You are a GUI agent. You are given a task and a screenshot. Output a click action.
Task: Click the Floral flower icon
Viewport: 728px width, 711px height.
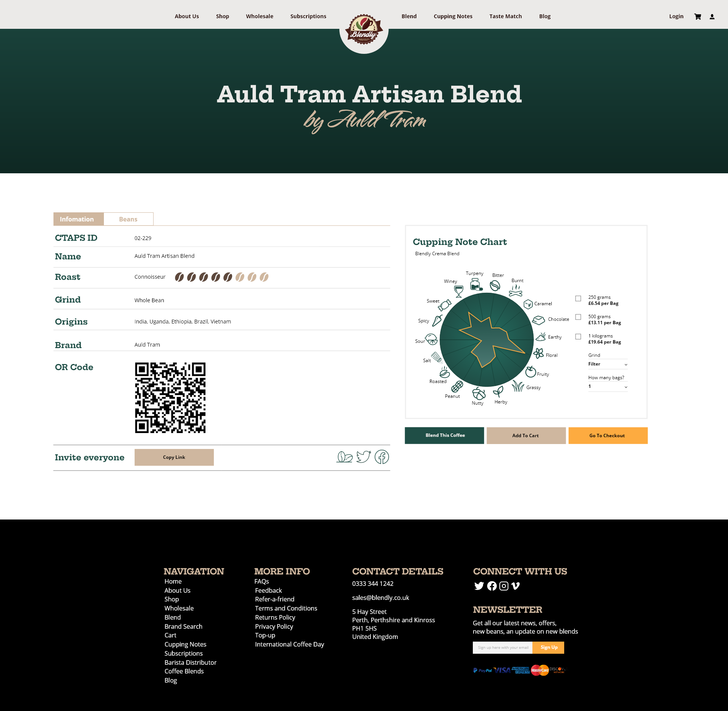click(539, 353)
